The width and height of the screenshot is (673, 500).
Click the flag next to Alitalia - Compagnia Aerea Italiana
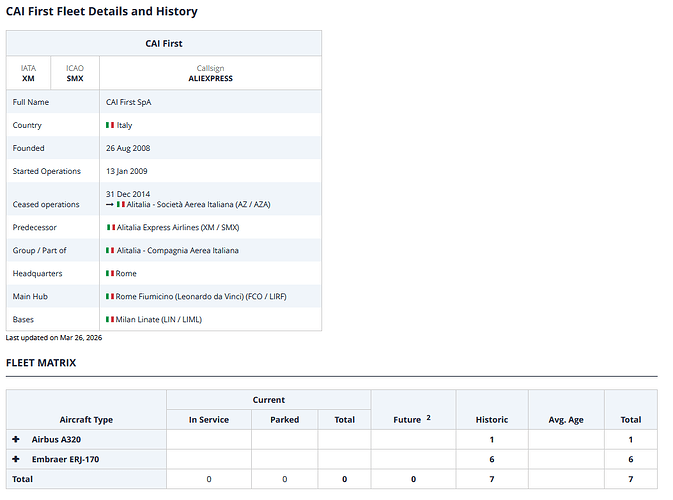tap(110, 251)
